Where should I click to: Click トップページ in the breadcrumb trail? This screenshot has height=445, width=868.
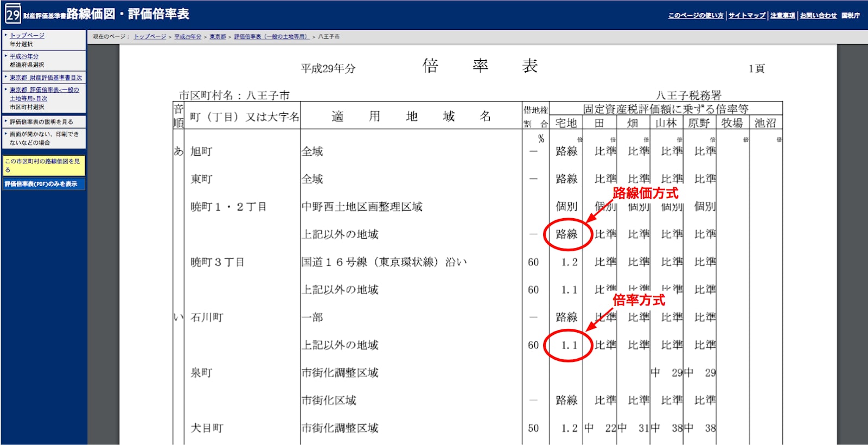tap(150, 37)
